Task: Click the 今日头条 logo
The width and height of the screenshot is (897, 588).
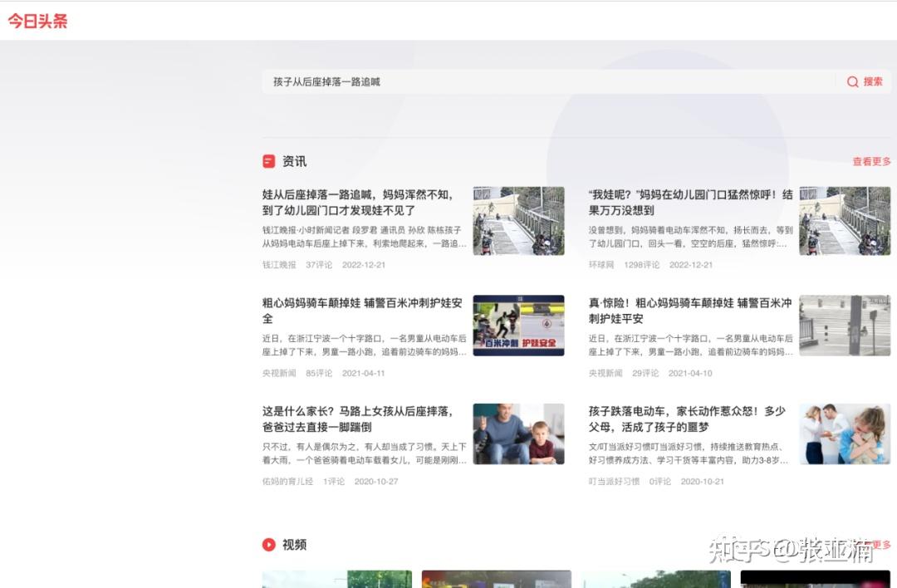Action: pyautogui.click(x=38, y=20)
